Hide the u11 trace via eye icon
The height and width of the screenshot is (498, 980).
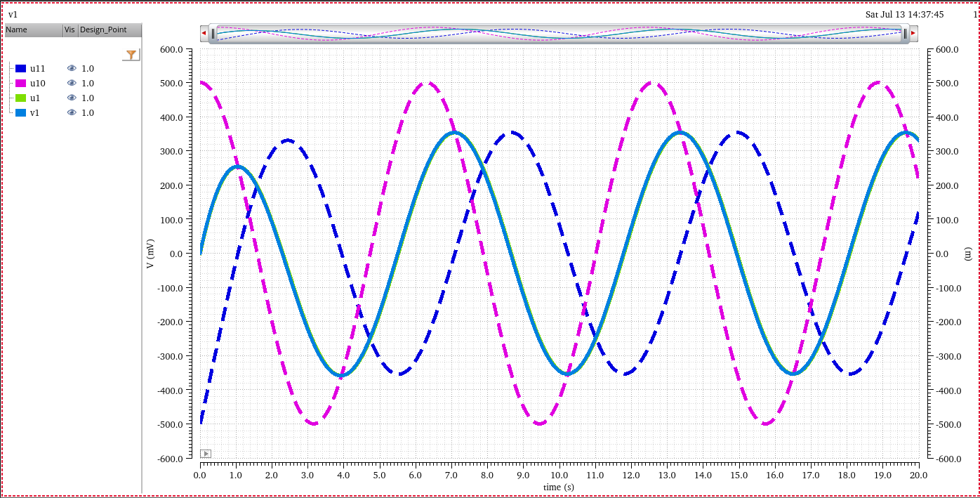pyautogui.click(x=72, y=68)
